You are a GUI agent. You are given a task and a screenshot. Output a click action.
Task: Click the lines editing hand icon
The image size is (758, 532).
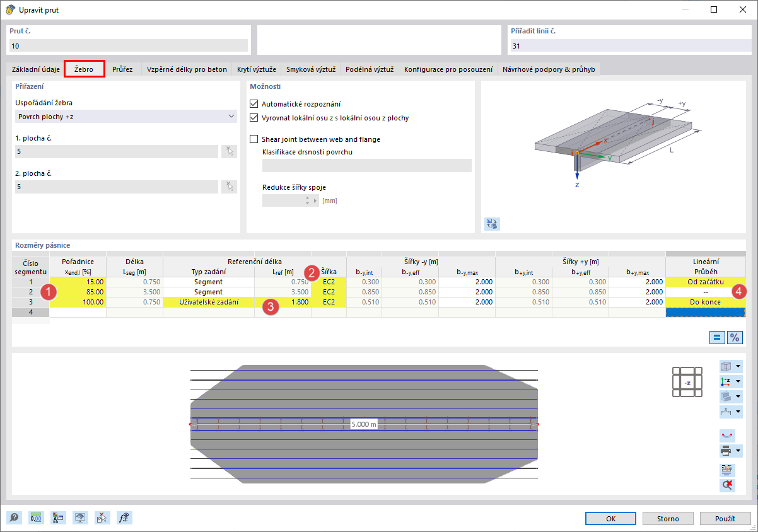(x=726, y=470)
